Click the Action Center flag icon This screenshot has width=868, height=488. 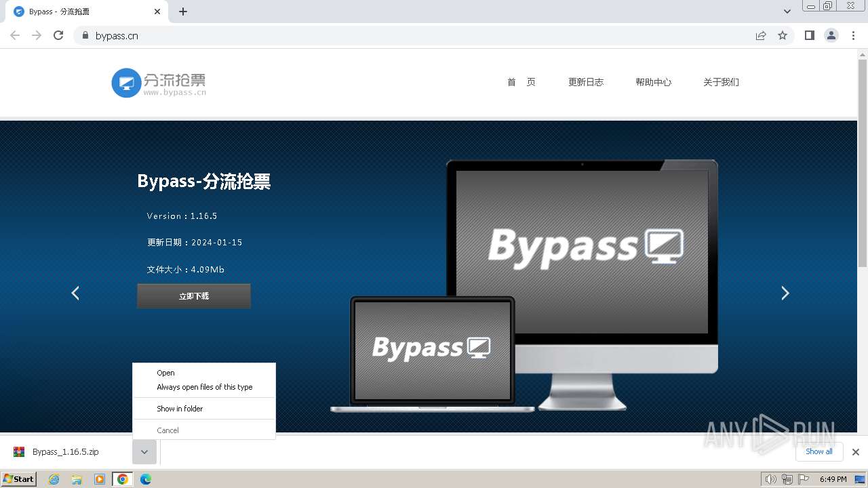click(804, 479)
